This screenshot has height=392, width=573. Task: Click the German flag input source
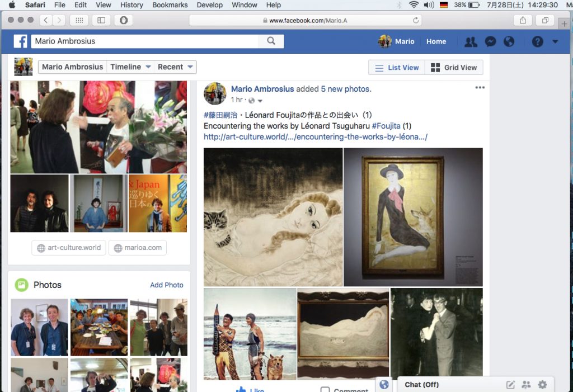pyautogui.click(x=444, y=4)
